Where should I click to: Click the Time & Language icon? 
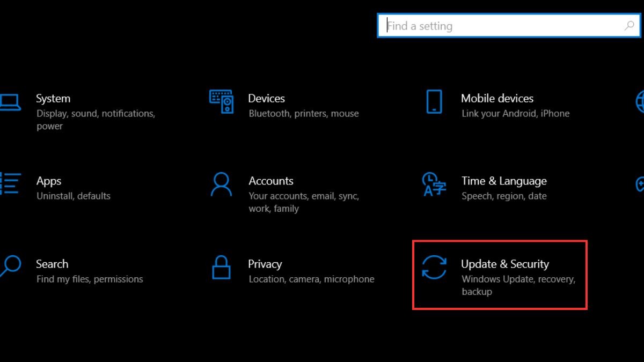[x=434, y=184]
